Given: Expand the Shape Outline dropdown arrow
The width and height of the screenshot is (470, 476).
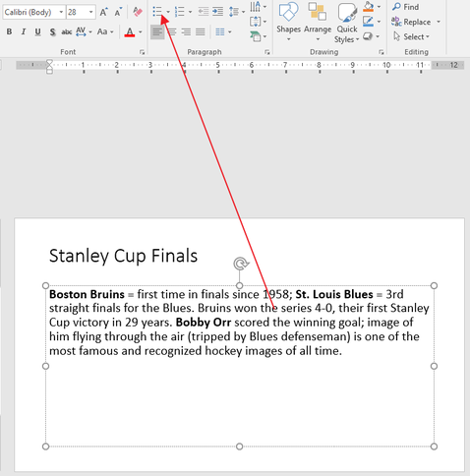Looking at the screenshot, I should point(379,22).
